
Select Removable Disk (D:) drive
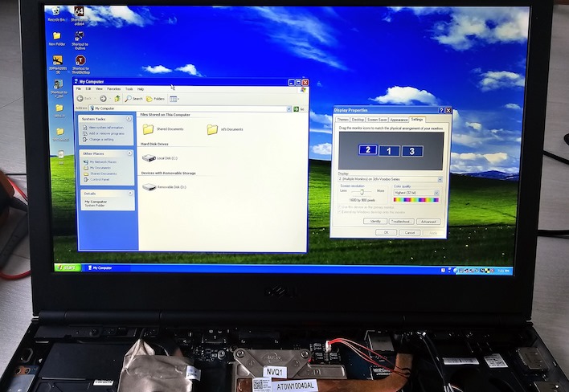pos(164,187)
